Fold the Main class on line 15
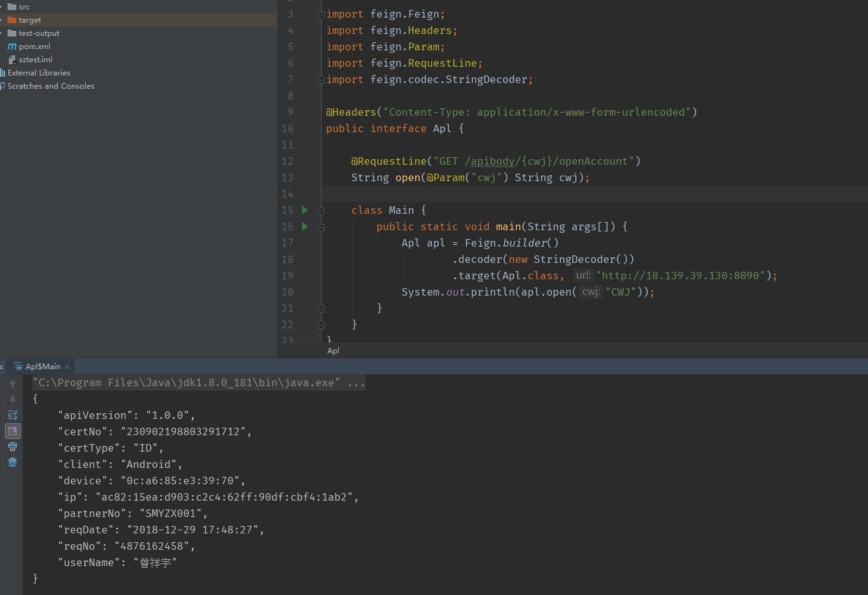The image size is (868, 595). tap(321, 211)
